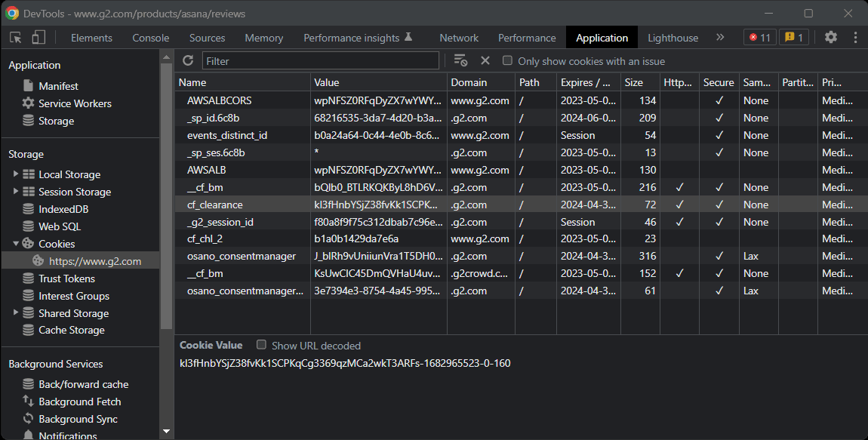Open Trust Tokens in the sidebar
The width and height of the screenshot is (868, 440).
point(66,278)
